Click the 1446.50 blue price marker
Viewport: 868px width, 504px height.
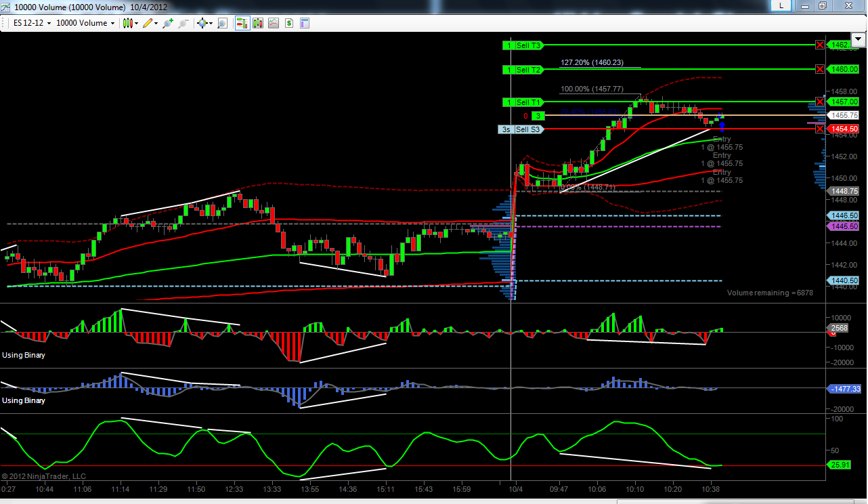pos(844,215)
